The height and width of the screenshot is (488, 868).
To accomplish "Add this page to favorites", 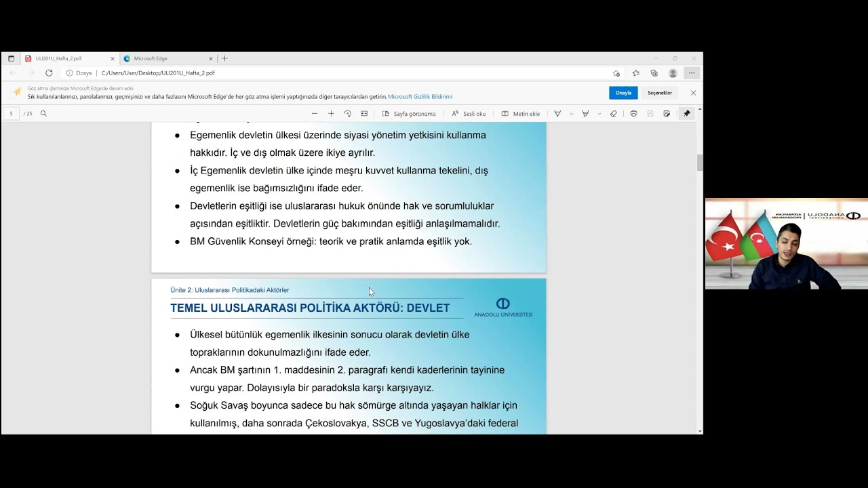I will pos(616,73).
